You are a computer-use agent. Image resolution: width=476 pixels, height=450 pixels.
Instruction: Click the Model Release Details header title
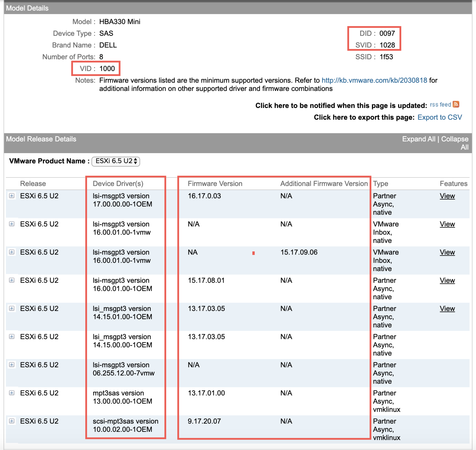pos(41,139)
